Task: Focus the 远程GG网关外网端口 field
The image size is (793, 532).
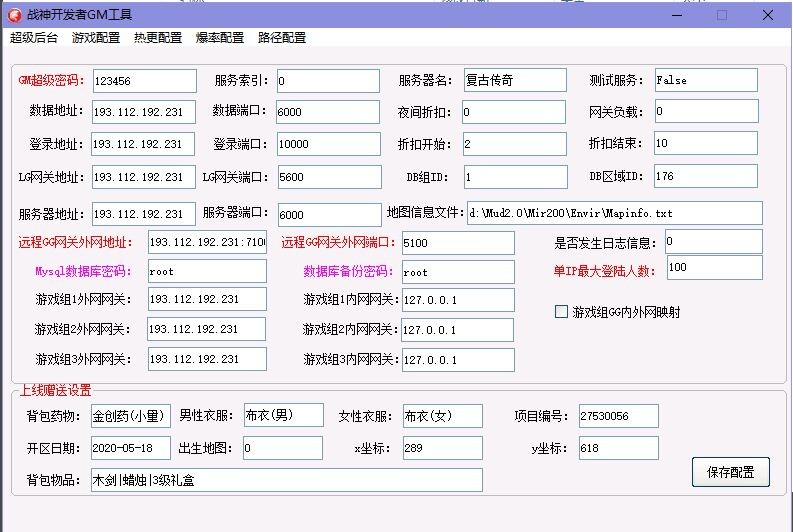Action: [457, 243]
